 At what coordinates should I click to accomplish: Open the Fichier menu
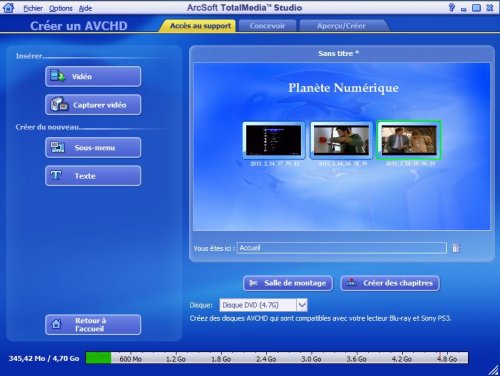(x=33, y=8)
